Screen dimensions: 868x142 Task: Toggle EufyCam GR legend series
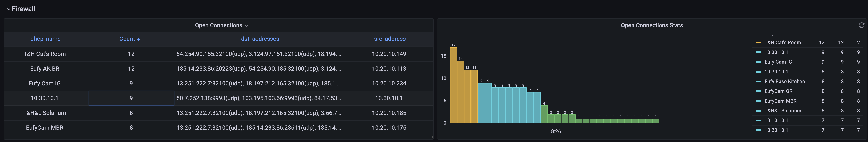778,91
